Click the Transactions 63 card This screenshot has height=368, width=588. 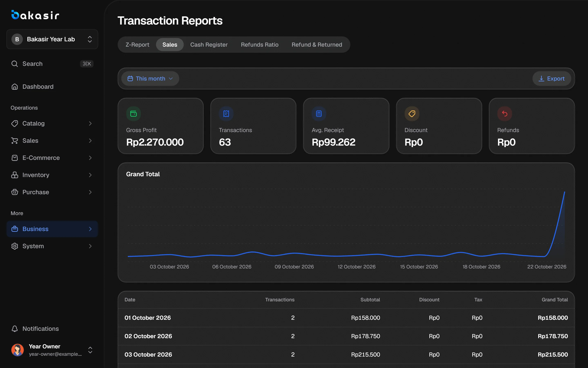[253, 126]
